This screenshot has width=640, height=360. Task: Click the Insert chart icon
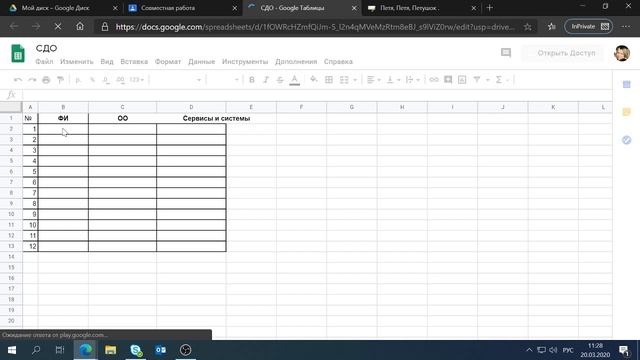coord(462,80)
